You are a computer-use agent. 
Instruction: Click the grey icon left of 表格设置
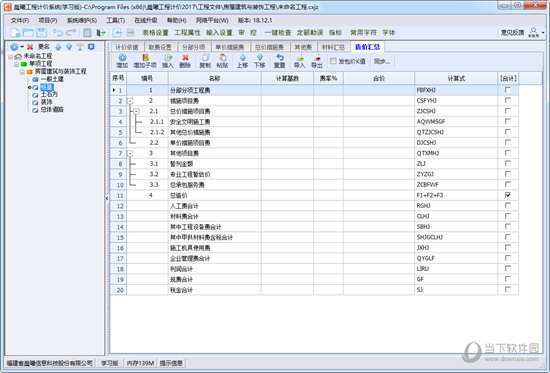(x=130, y=33)
